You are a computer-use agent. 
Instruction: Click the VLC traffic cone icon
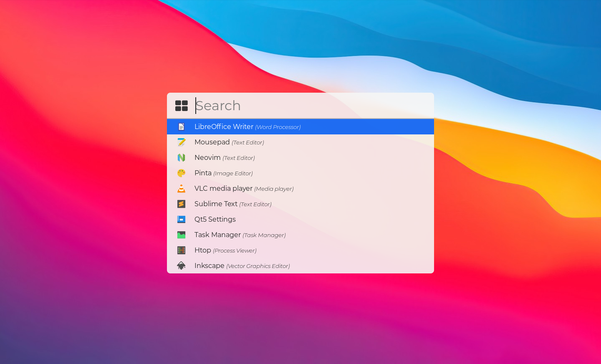(181, 188)
